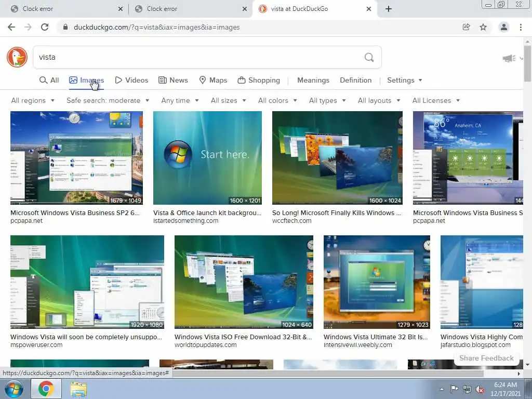The image size is (532, 399).
Task: Switch to All search results
Action: tap(49, 80)
